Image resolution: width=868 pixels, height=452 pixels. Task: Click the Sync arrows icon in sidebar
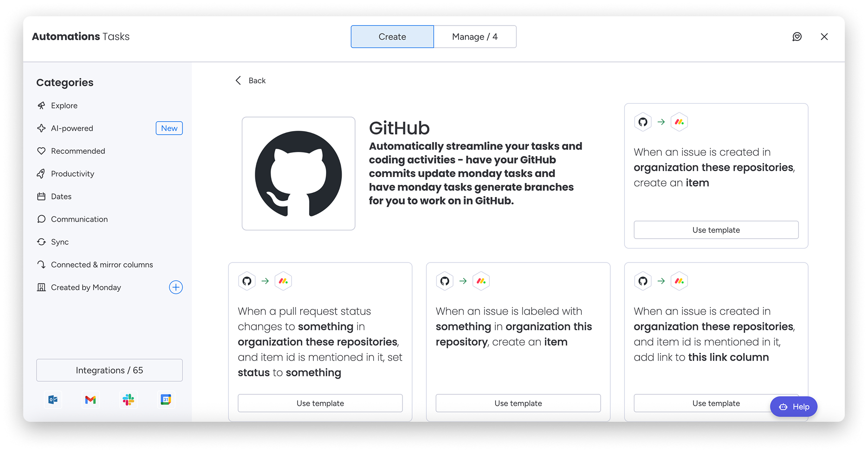coord(41,242)
